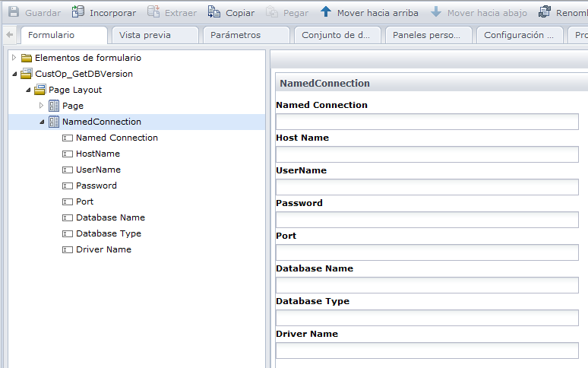Expand the Page node in tree
Viewport: 588px width, 368px height.
pyautogui.click(x=42, y=106)
